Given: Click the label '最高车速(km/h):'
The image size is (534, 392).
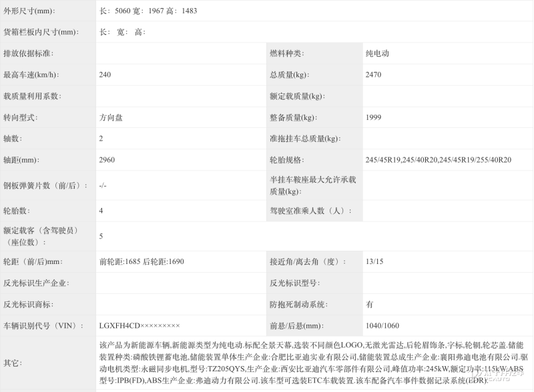Looking at the screenshot, I should pyautogui.click(x=31, y=75).
